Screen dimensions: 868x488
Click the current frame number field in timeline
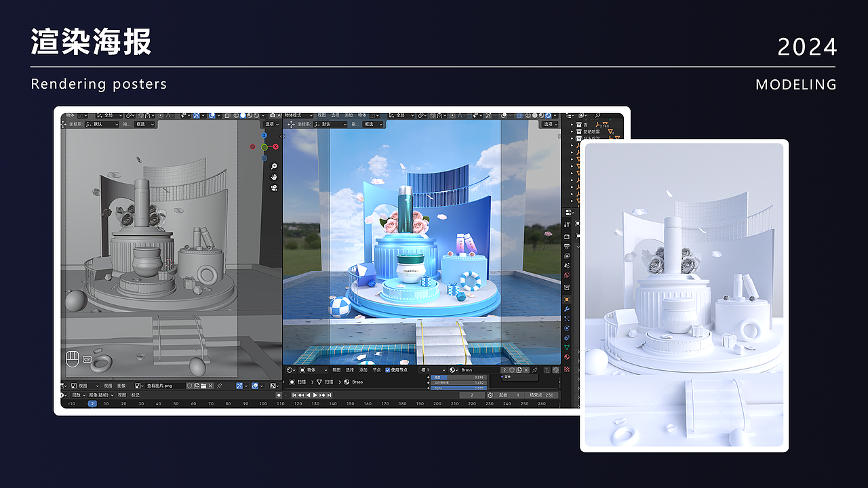pos(472,395)
